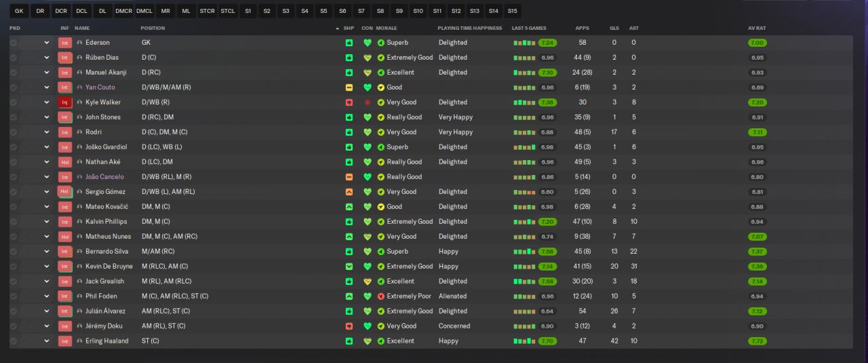
Task: Click Kyle Walker's Inj injury badge
Action: [65, 102]
